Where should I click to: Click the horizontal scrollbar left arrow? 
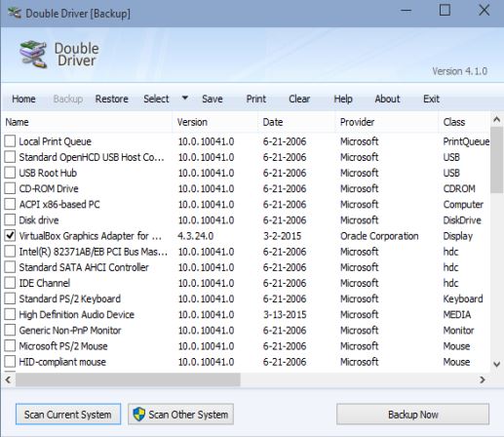pos(9,379)
